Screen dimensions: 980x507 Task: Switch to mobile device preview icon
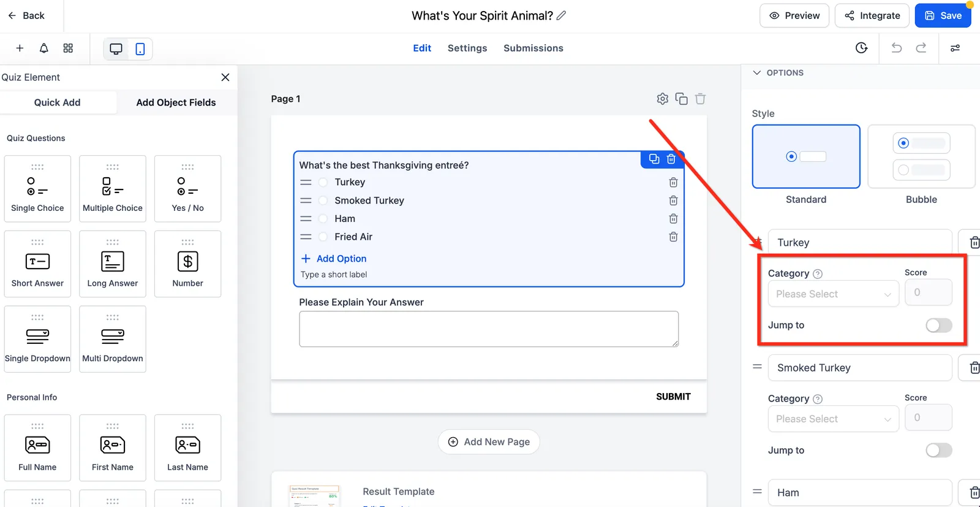pos(140,49)
